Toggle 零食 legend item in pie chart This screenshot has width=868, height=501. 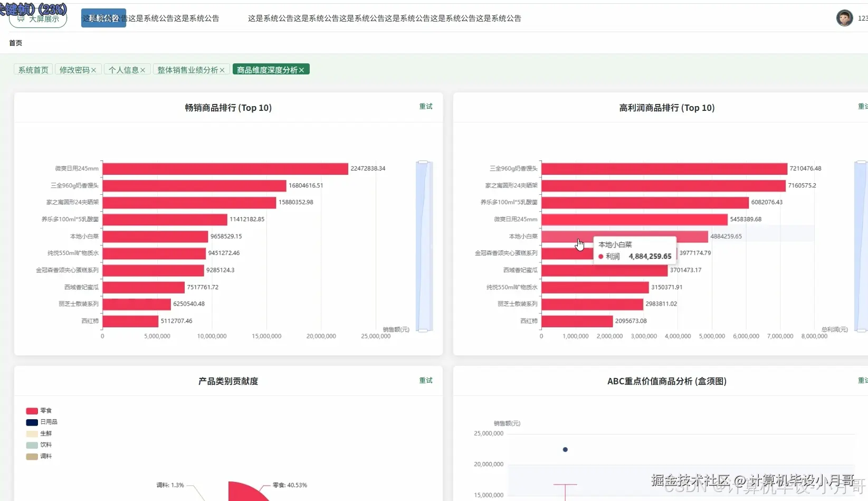(39, 411)
